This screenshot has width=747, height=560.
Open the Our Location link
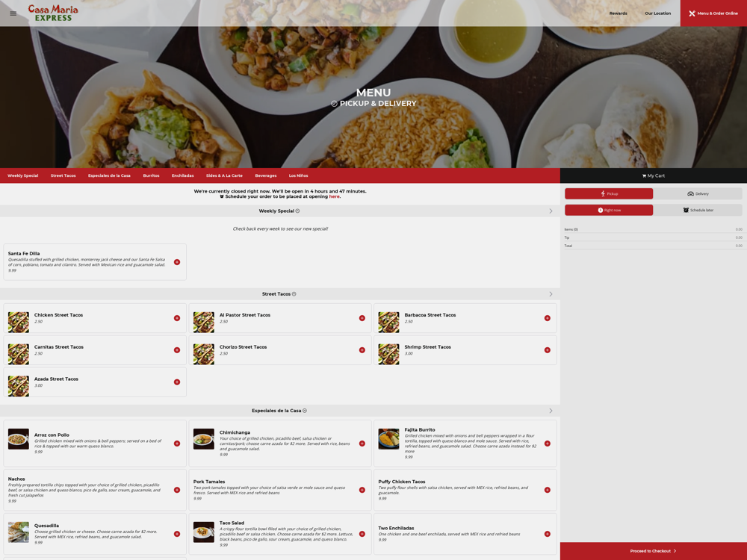click(x=658, y=13)
